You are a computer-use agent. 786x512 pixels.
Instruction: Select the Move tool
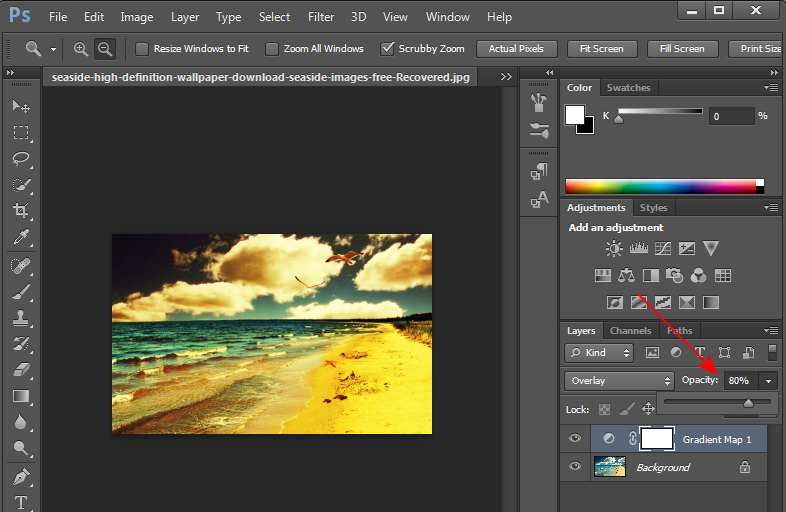(21, 106)
